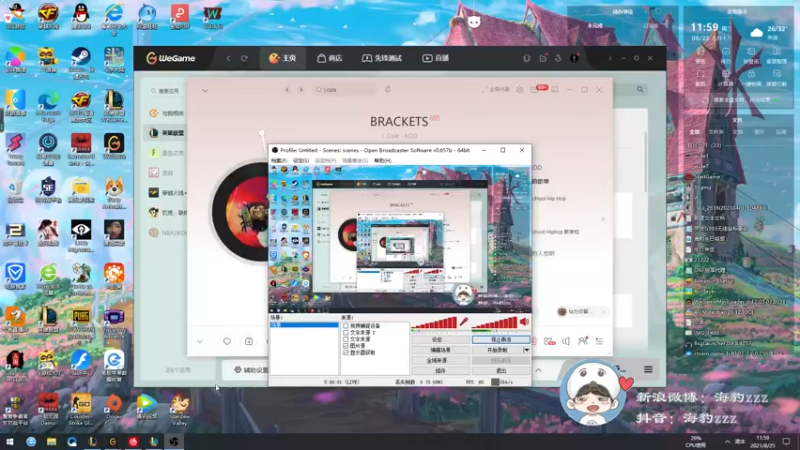Click OBS 退出 exit button
Image resolution: width=800 pixels, height=450 pixels.
point(501,371)
